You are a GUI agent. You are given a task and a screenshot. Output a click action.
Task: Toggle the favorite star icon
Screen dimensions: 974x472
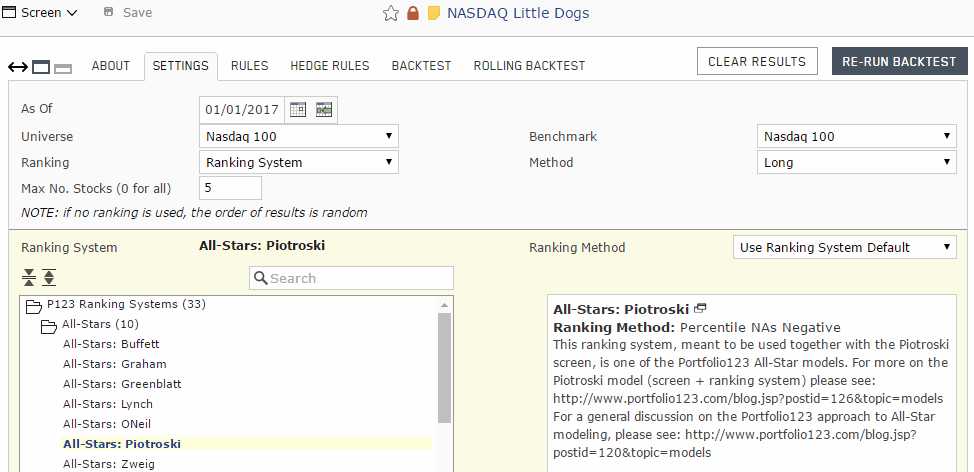pos(391,13)
